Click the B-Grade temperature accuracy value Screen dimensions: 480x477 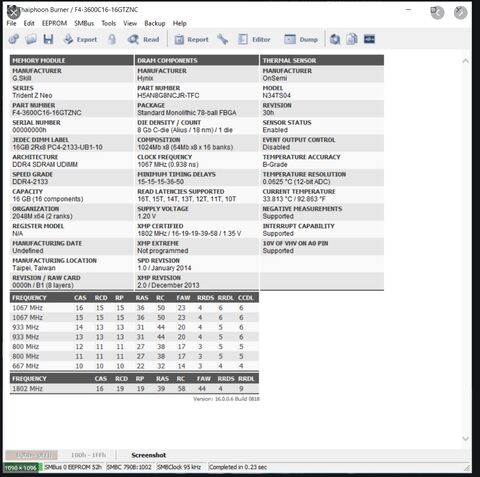tap(275, 165)
